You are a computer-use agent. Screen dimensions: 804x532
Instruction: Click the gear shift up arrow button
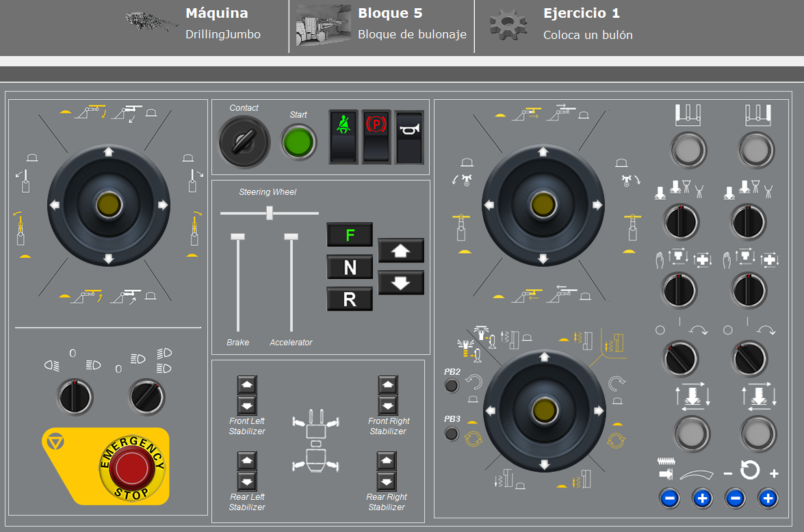(401, 251)
